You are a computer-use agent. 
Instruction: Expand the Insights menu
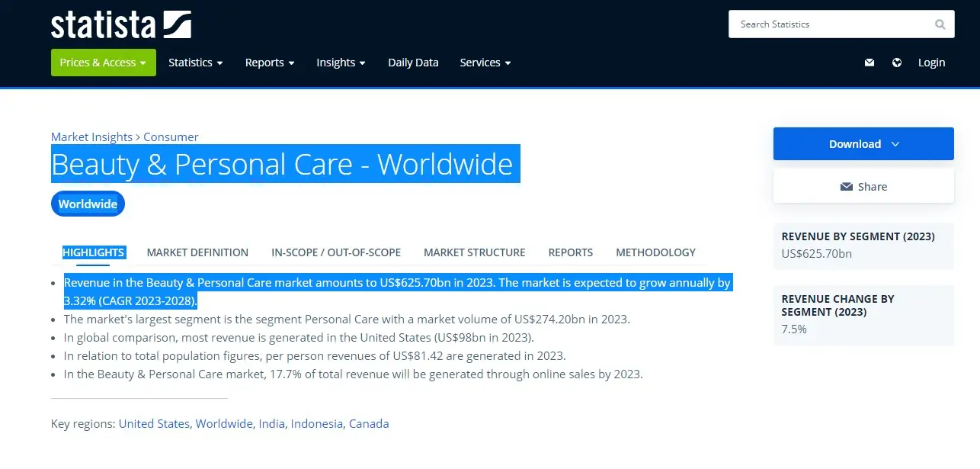(x=341, y=63)
